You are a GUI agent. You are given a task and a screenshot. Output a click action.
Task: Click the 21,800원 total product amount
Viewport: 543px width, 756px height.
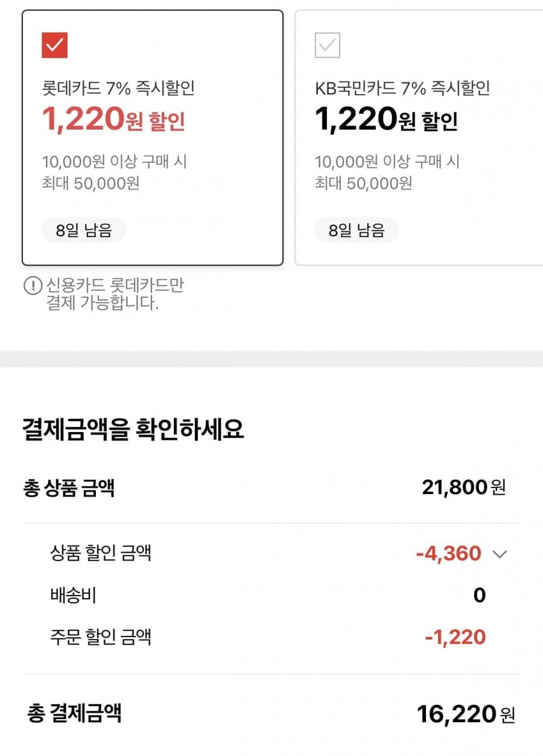pos(463,488)
